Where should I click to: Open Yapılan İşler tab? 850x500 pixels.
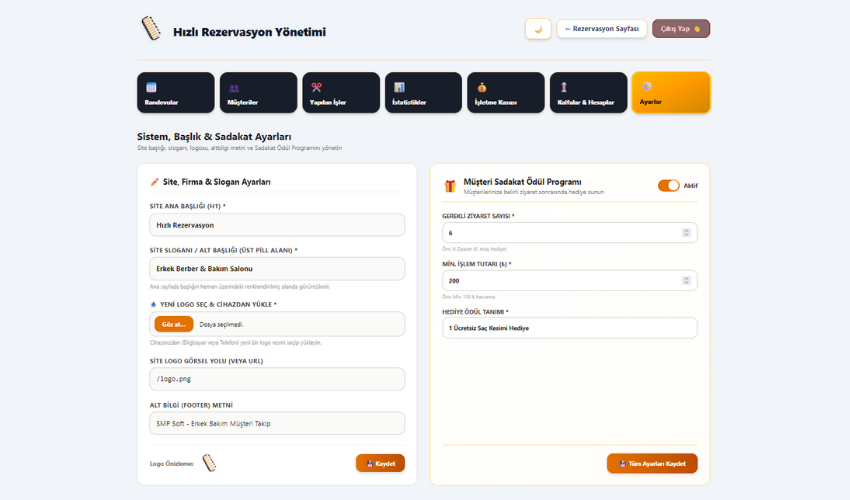341,93
